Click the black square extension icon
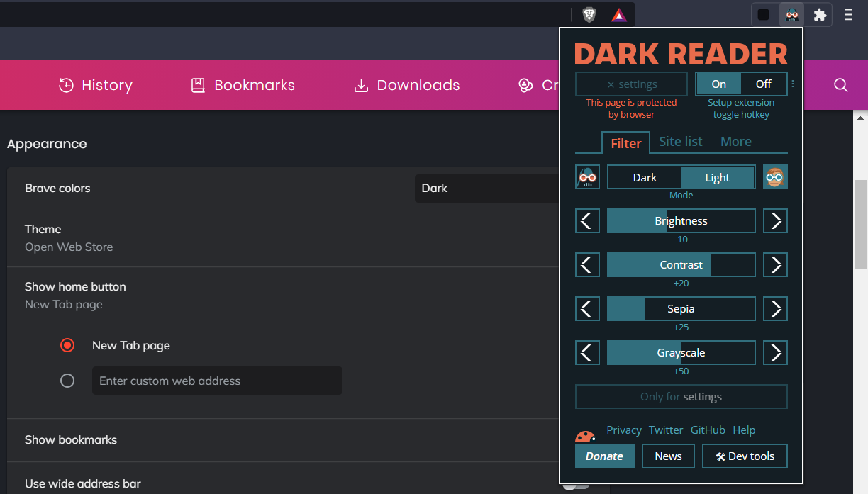The width and height of the screenshot is (868, 494). (764, 14)
